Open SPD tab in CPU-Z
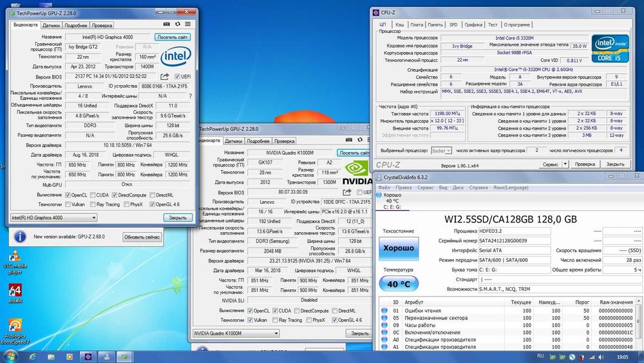644x363 pixels. pos(453,25)
